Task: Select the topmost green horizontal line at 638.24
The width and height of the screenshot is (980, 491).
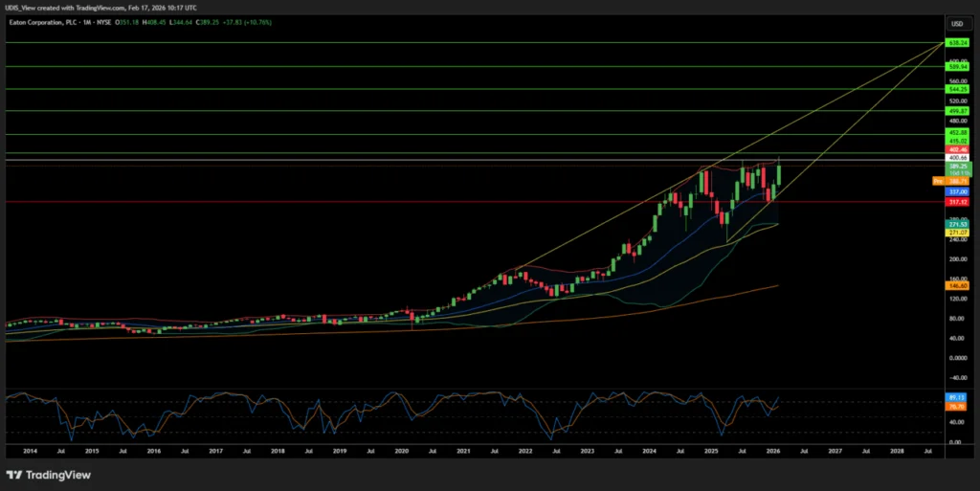Action: 475,43
